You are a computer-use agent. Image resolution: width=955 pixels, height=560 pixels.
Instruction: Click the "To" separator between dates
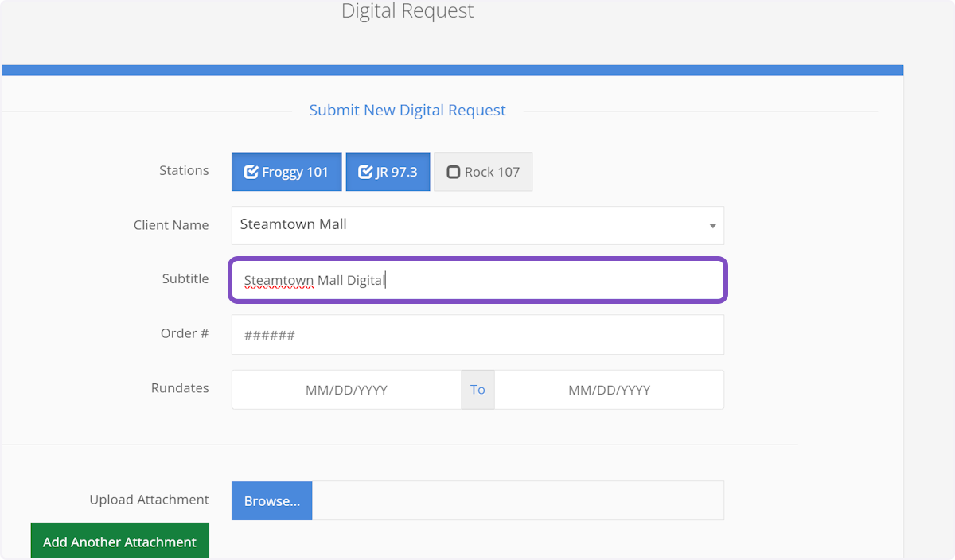coord(477,390)
